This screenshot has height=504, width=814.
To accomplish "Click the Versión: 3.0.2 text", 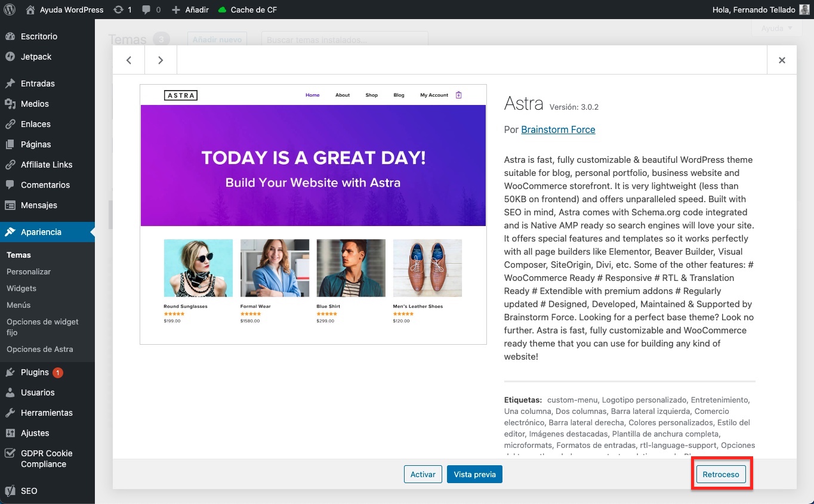I will [574, 107].
